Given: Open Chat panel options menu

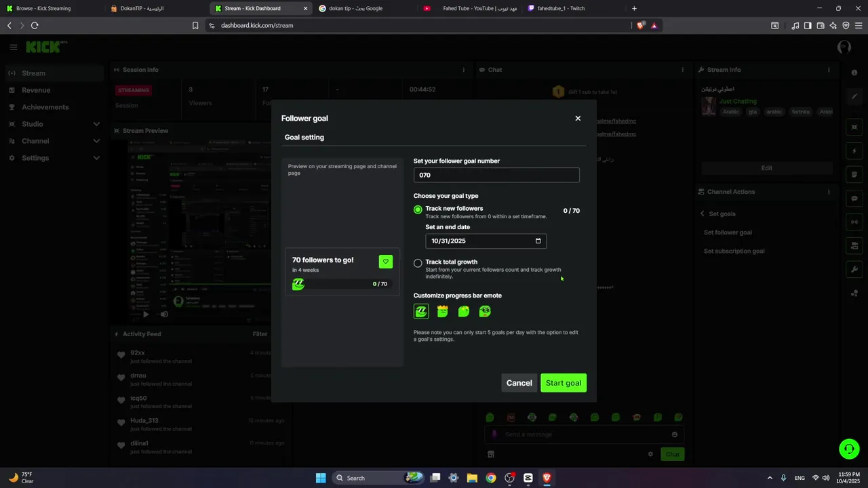Looking at the screenshot, I should 683,70.
